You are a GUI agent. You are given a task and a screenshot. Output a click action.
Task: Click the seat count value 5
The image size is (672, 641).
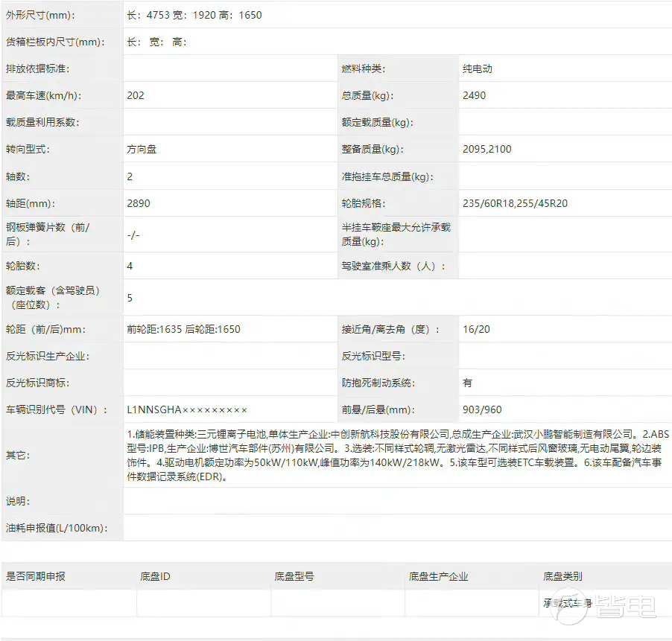tap(130, 298)
